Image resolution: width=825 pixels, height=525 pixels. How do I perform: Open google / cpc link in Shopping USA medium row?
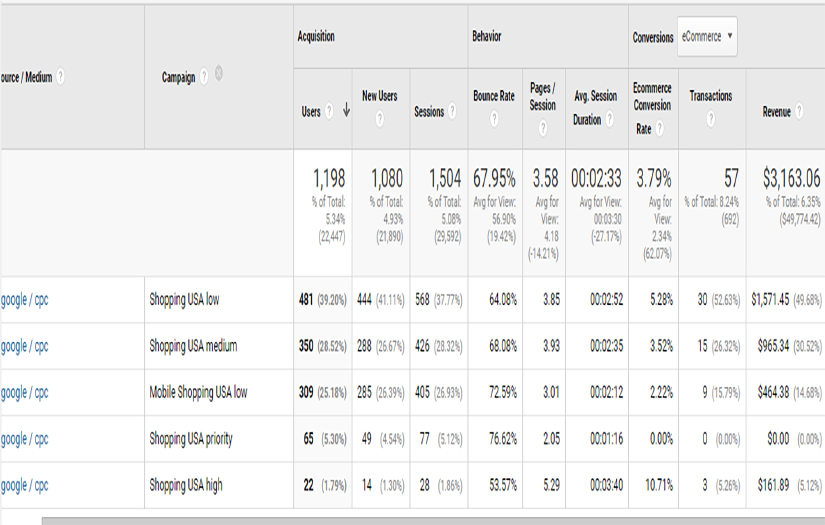pyautogui.click(x=24, y=346)
